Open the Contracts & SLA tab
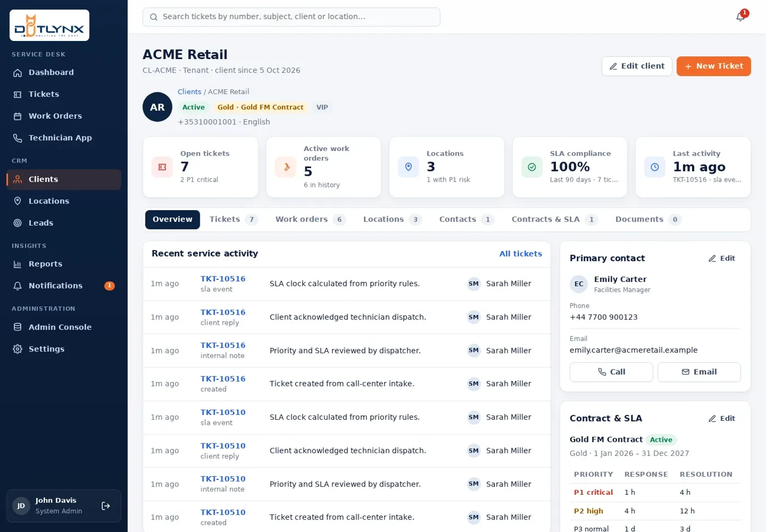Image resolution: width=766 pixels, height=532 pixels. 555,219
